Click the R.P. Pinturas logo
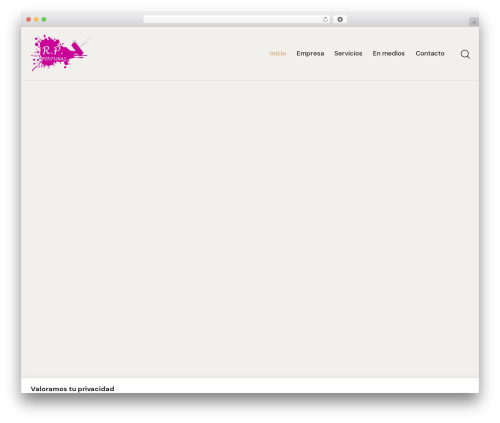 [x=60, y=53]
